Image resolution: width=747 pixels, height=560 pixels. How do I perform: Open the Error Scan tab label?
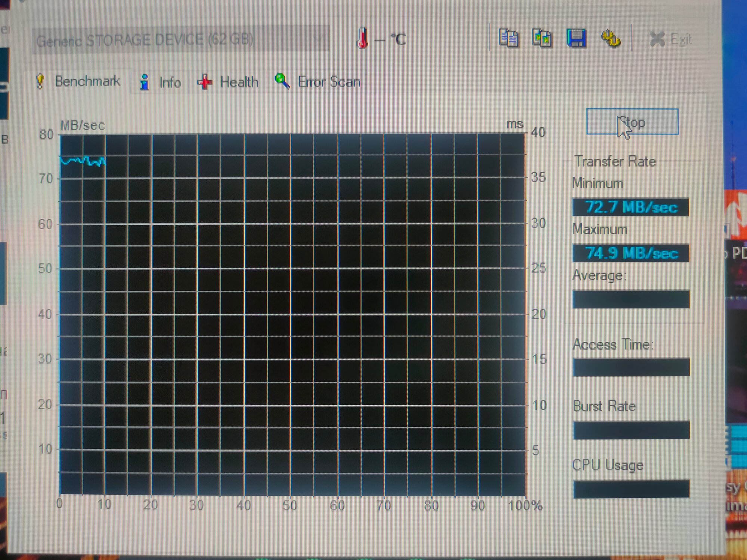(329, 82)
